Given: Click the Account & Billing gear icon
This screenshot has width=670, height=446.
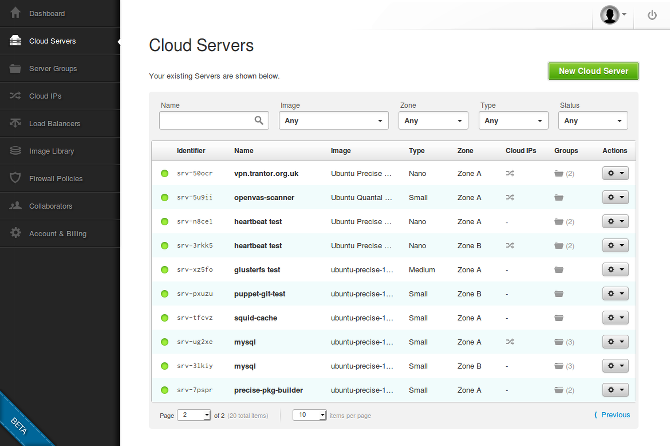Looking at the screenshot, I should [x=15, y=233].
